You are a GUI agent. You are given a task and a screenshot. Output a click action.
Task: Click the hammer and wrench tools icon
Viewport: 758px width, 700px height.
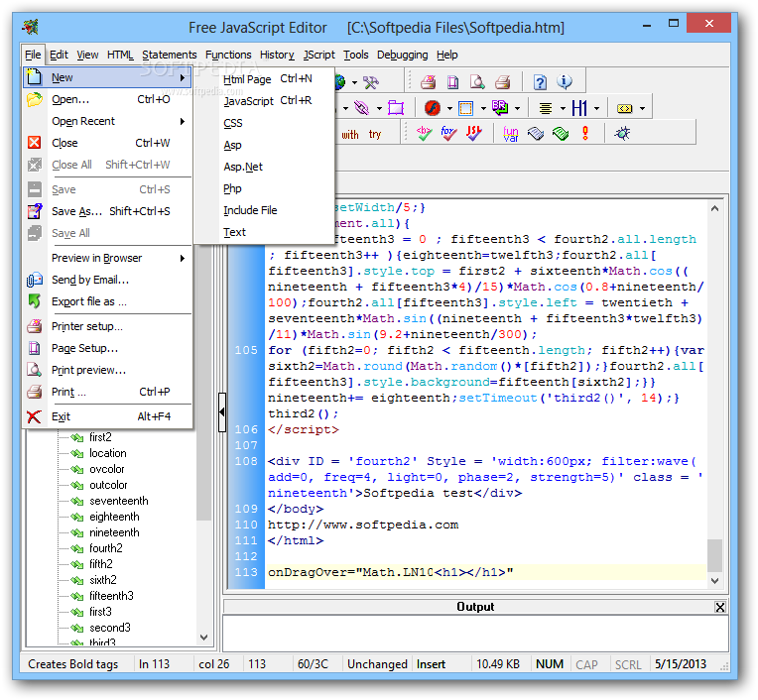[371, 82]
